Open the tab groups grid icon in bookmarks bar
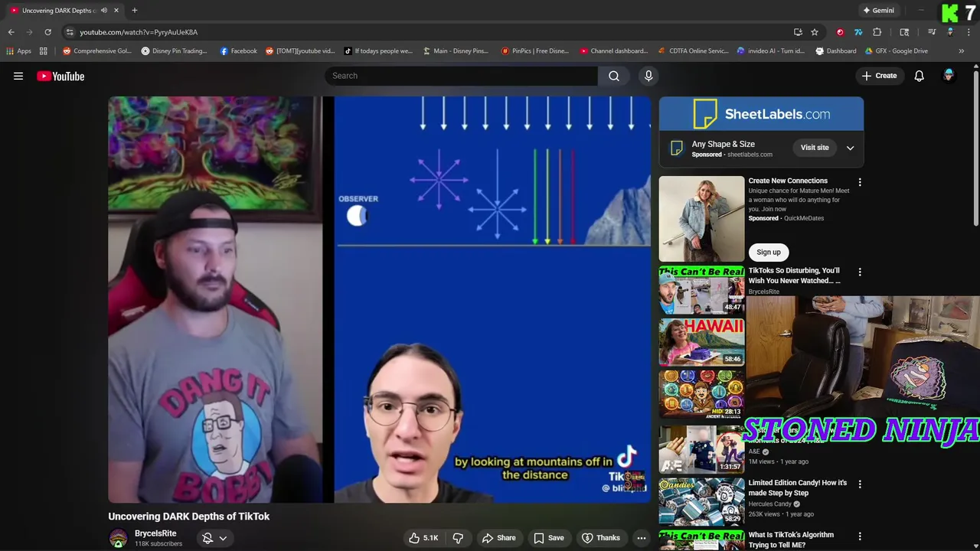Image resolution: width=980 pixels, height=551 pixels. click(x=44, y=51)
